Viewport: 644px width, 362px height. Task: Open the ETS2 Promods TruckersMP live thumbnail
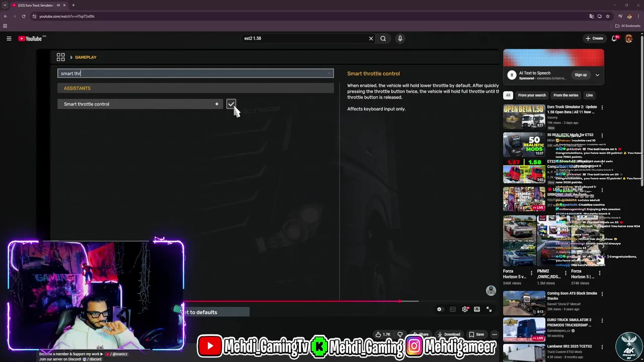point(524,330)
